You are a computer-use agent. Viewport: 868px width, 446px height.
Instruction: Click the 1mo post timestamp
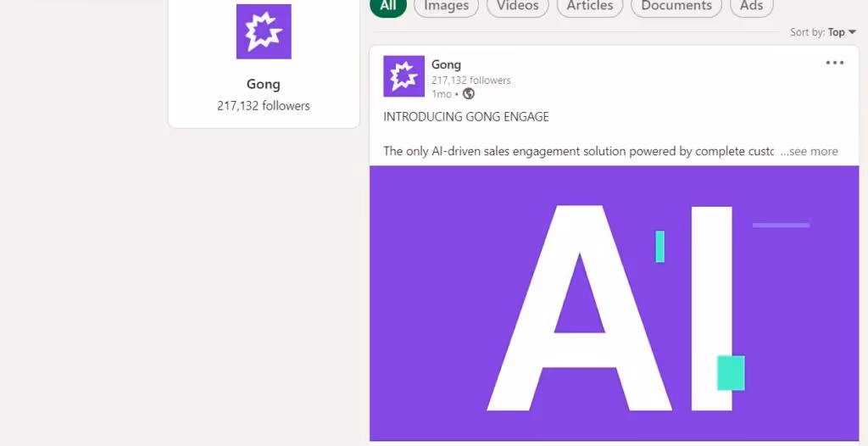pos(441,94)
